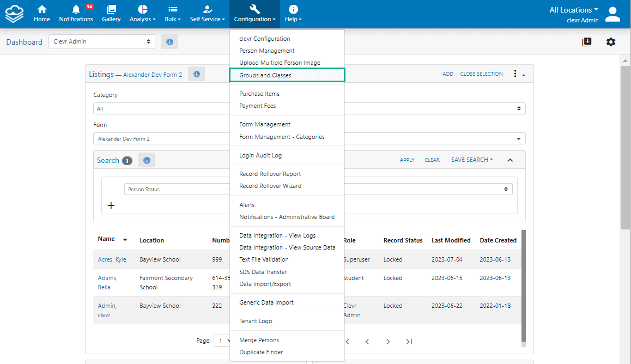
Task: Open the Bulk menu
Action: click(x=173, y=14)
